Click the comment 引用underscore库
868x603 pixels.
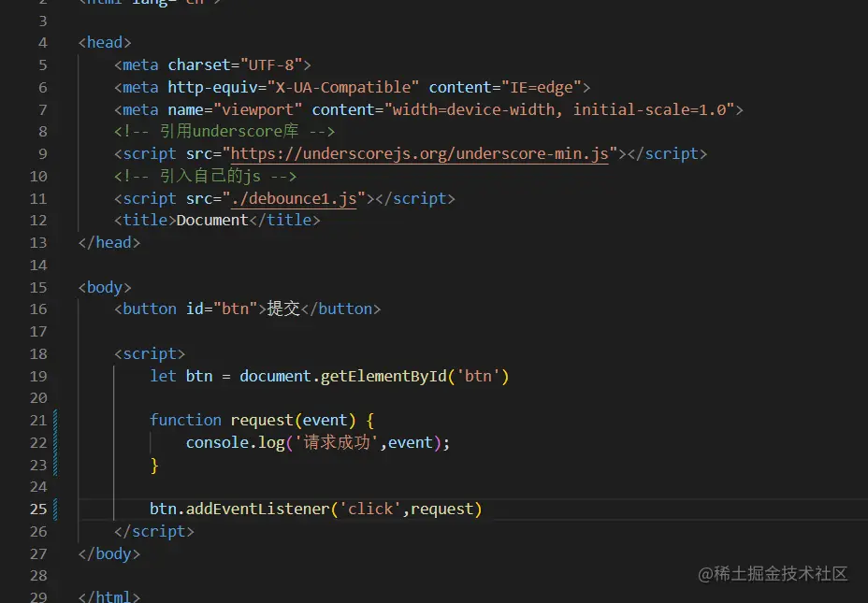pyautogui.click(x=224, y=132)
